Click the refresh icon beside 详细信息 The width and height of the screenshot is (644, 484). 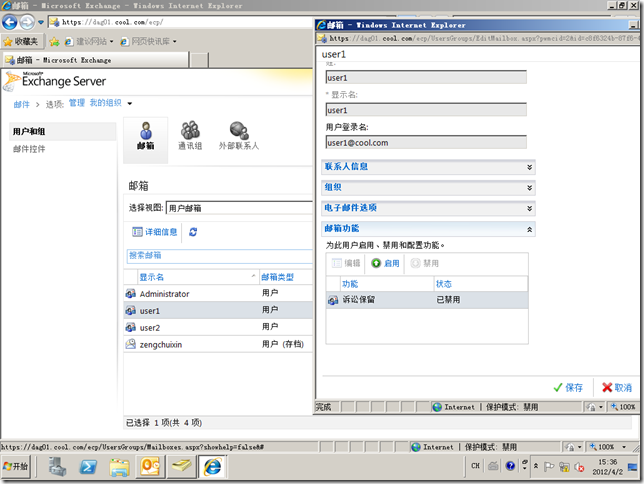(193, 232)
